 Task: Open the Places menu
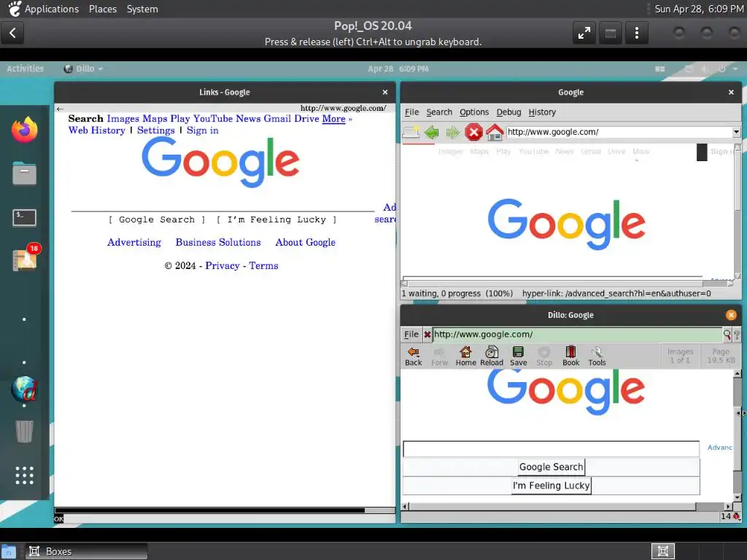coord(102,9)
